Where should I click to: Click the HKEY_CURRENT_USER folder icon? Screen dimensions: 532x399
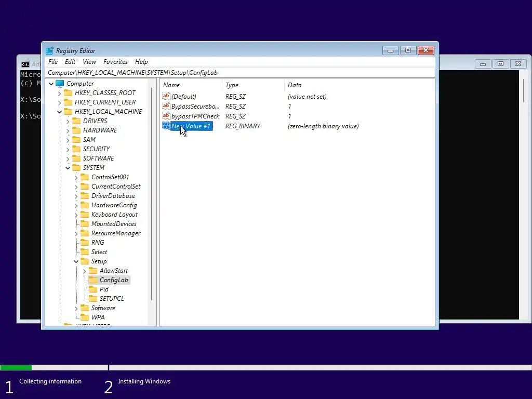(68, 102)
